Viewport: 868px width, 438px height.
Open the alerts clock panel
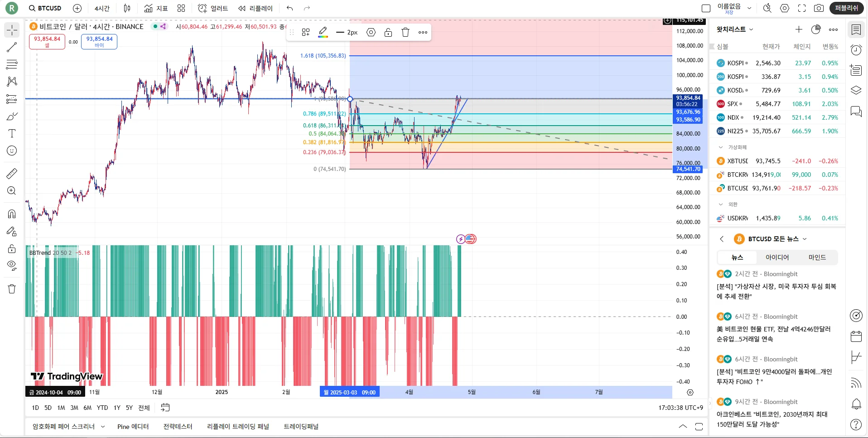point(856,50)
